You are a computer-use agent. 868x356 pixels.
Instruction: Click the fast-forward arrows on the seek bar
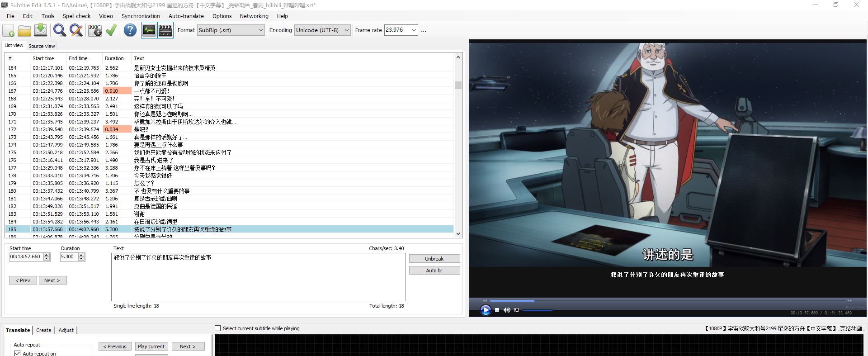(849, 300)
